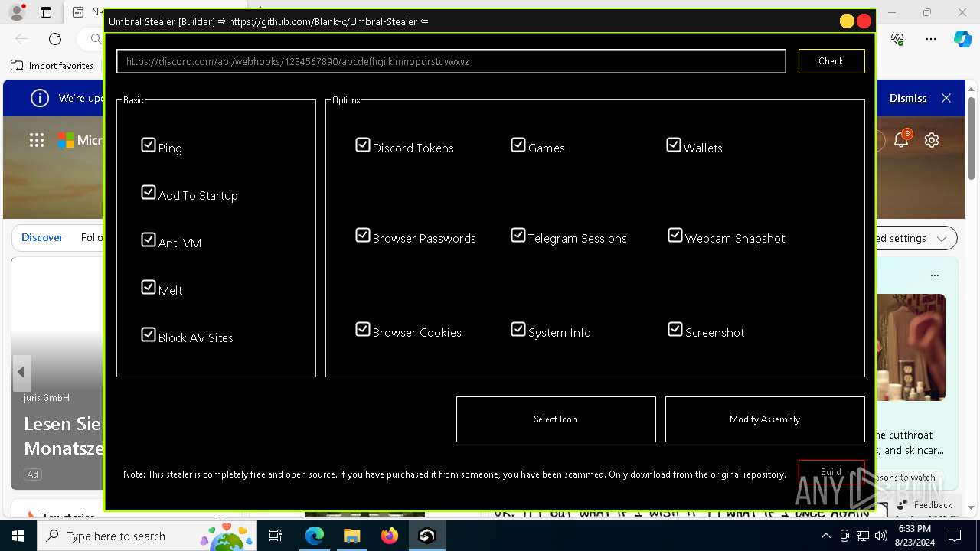This screenshot has height=551, width=980.
Task: Open Edge tab actions menu icon
Action: pyautogui.click(x=46, y=12)
